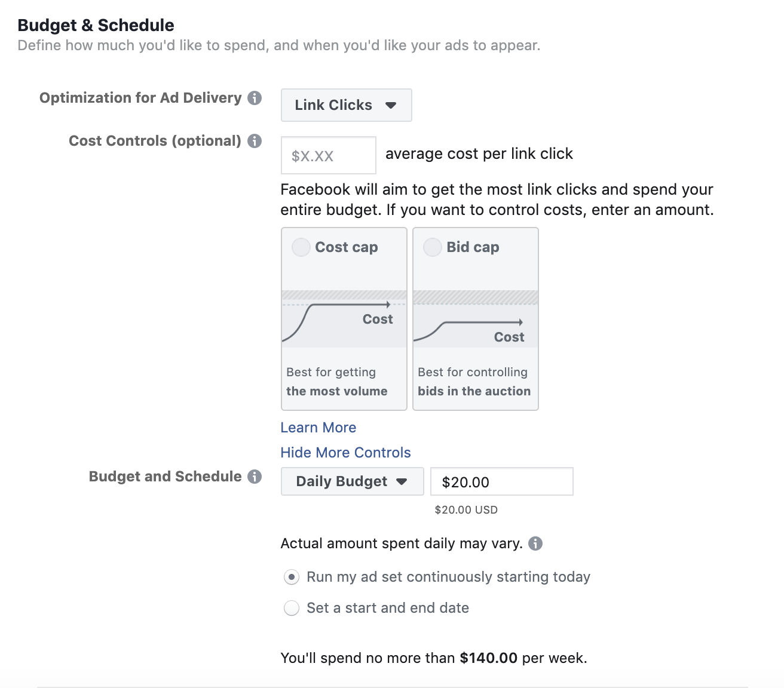The image size is (784, 688).
Task: Click 'Best for controlling bids' card text
Action: tap(474, 382)
